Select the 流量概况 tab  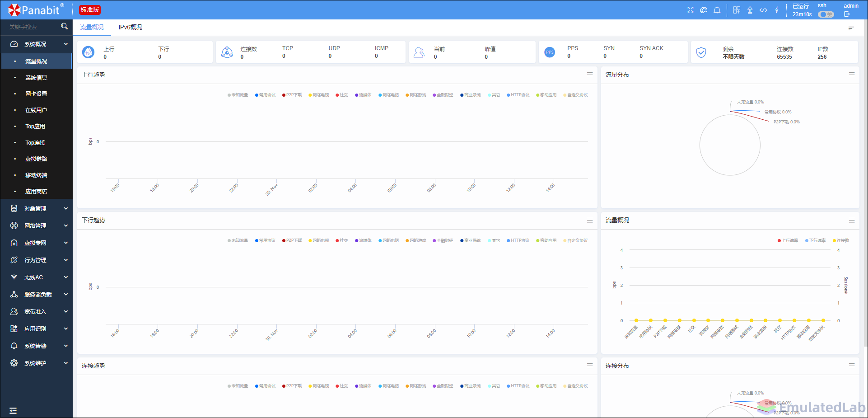pos(92,27)
